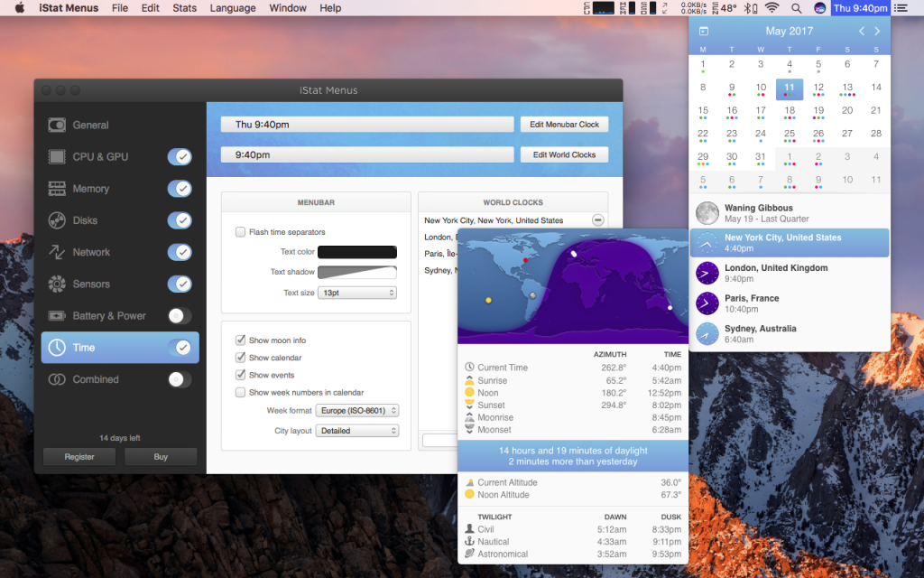Open the Language menu
924x578 pixels.
click(x=232, y=8)
